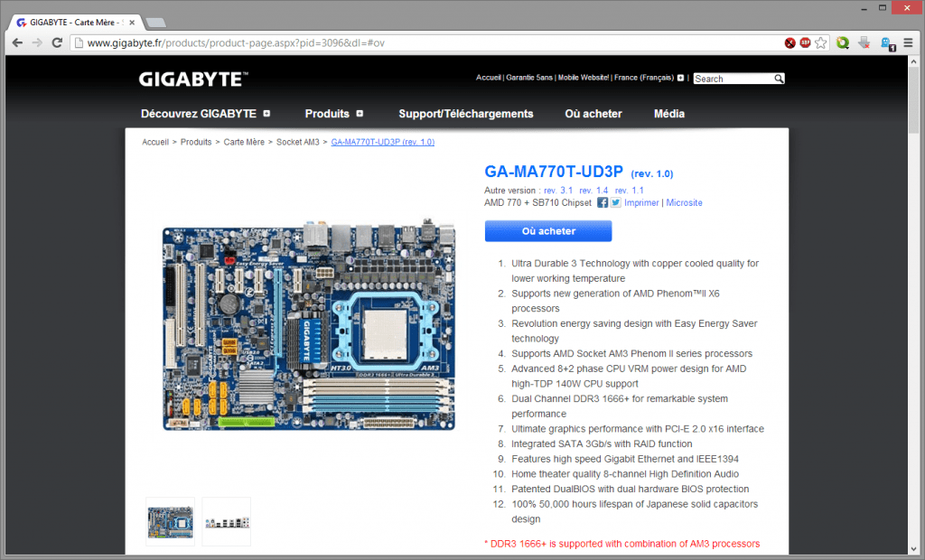Click the GIGABYTE logo
This screenshot has height=560, width=925.
(193, 79)
